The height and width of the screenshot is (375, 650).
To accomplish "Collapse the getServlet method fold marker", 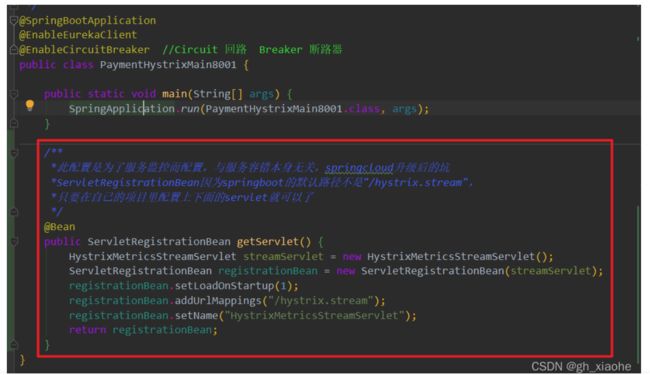I will [x=13, y=242].
